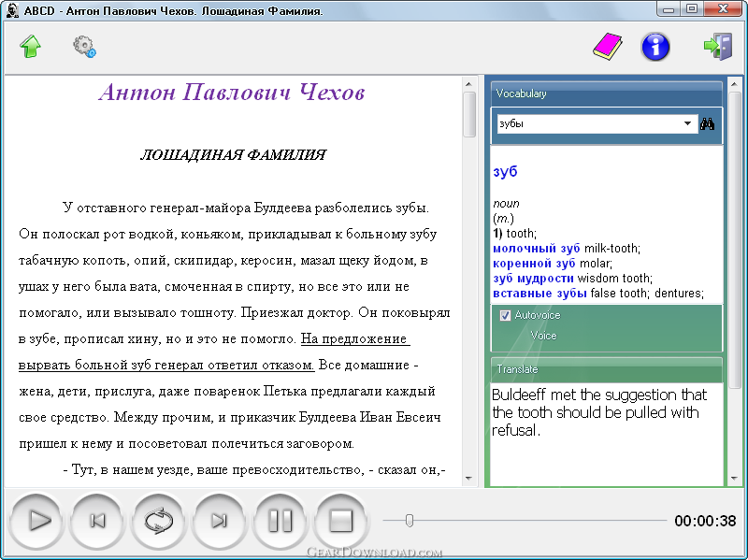Click the phrase молочный зуб
Image resolution: width=748 pixels, height=560 pixels.
pos(536,248)
